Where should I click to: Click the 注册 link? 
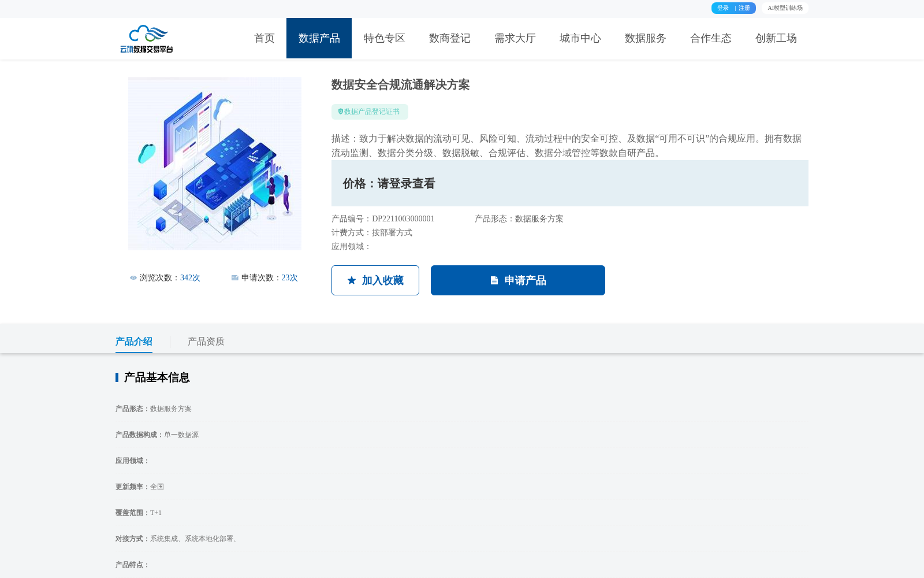click(744, 8)
